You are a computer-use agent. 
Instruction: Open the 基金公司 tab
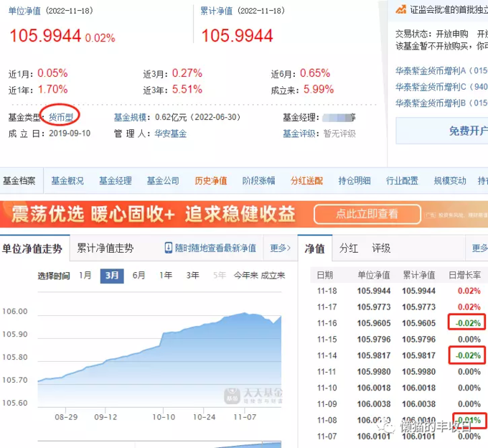click(x=163, y=181)
